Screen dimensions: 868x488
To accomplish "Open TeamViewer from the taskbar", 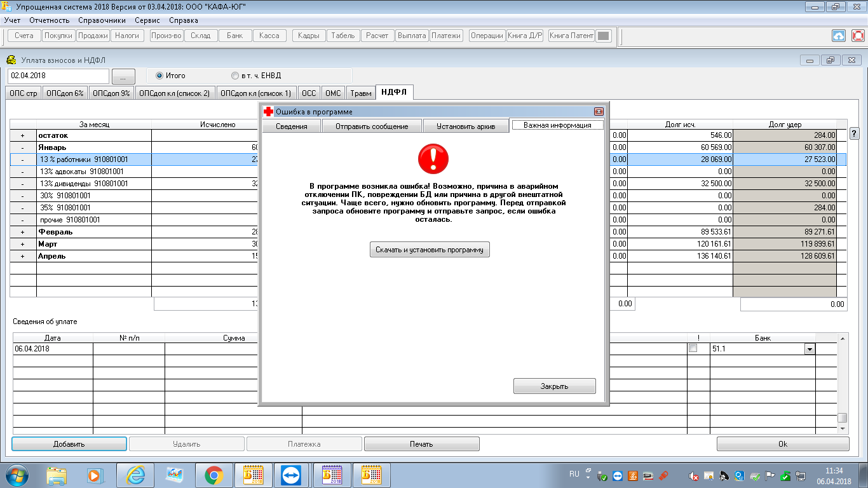I will (293, 475).
